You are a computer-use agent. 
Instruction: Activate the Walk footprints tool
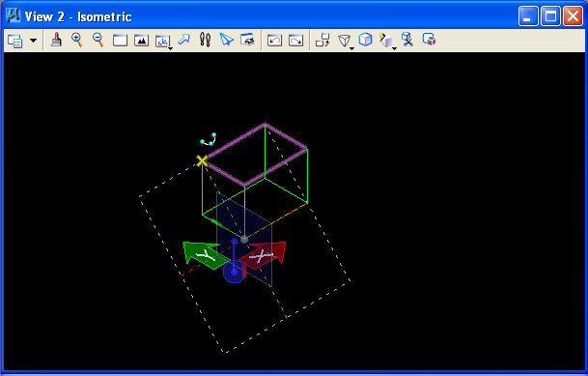click(x=205, y=40)
